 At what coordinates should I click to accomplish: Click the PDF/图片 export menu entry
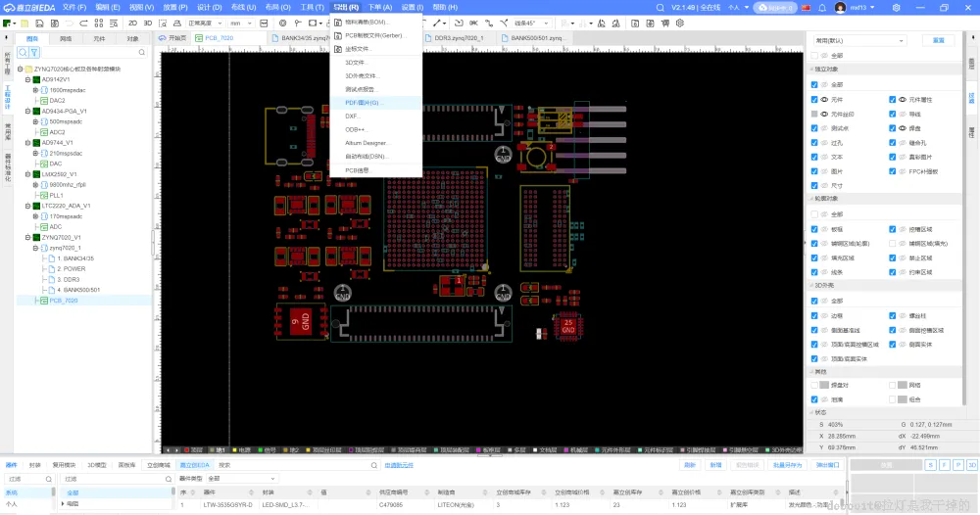click(363, 102)
